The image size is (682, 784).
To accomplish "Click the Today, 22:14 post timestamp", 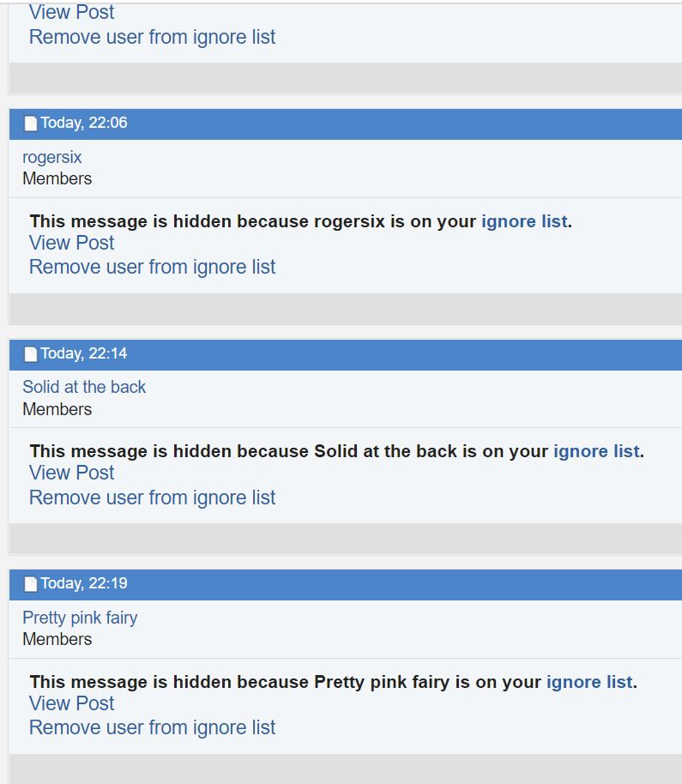I will coord(84,353).
